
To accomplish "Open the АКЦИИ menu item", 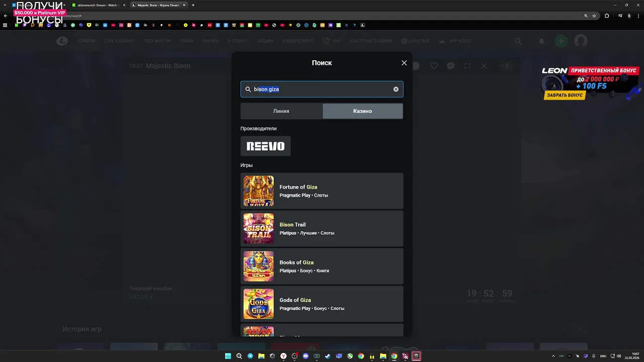I will coord(265,41).
